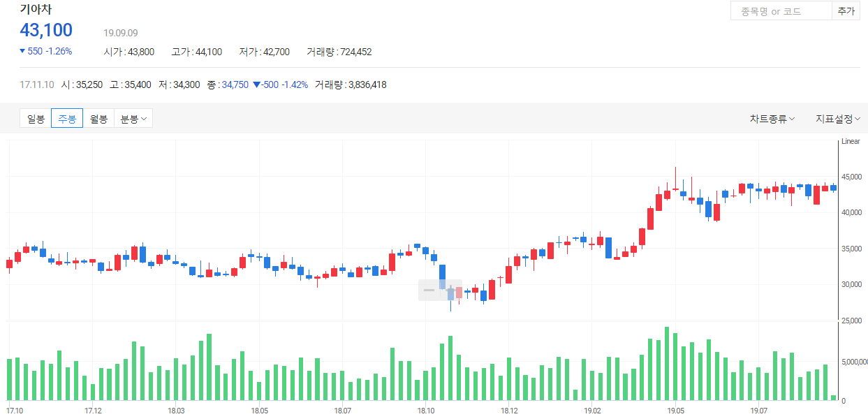Click the volume axis label 0
The image size is (868, 419).
pos(843,401)
